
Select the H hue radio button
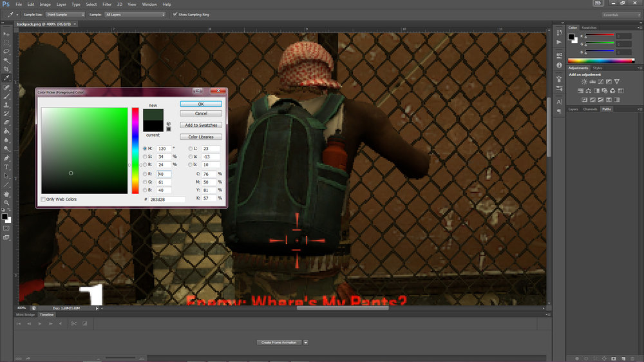coord(144,148)
